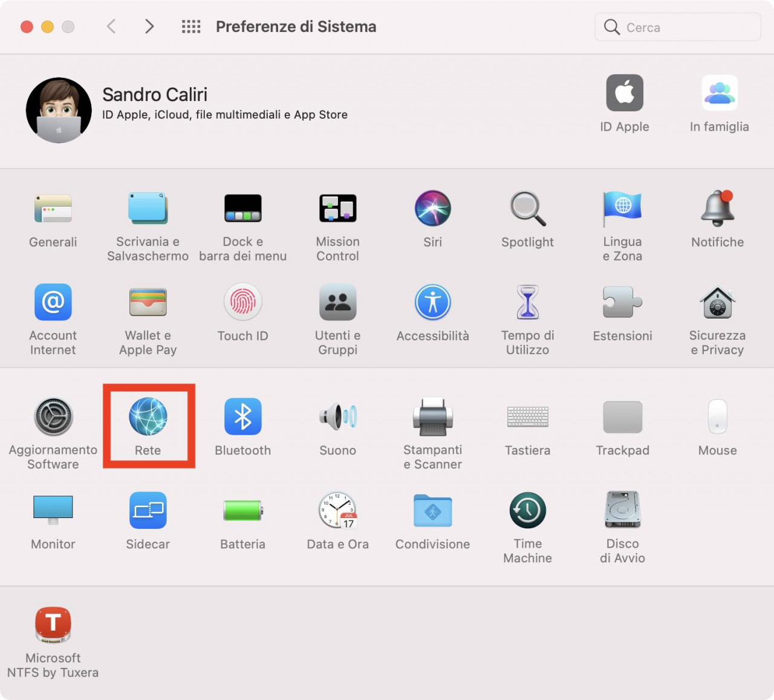Open the Touch ID fingerprint icon

click(242, 302)
